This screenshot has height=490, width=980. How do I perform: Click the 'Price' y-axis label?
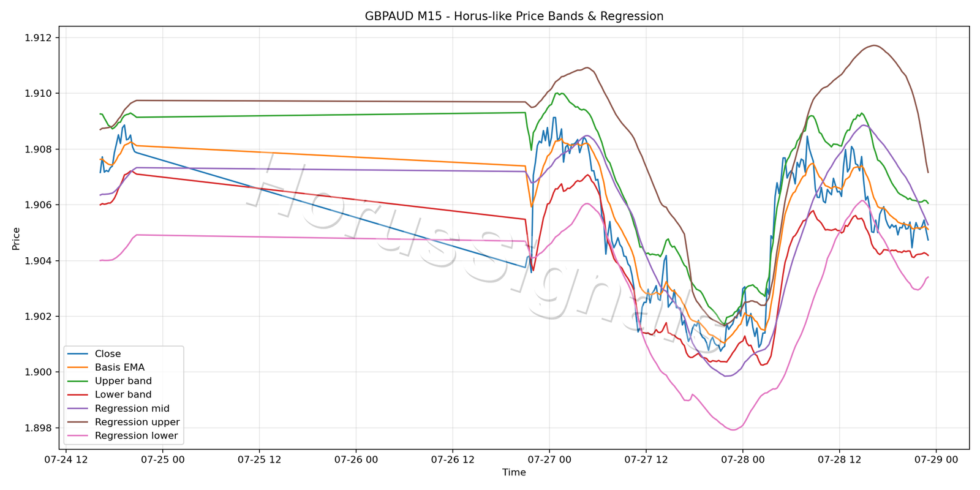point(16,238)
